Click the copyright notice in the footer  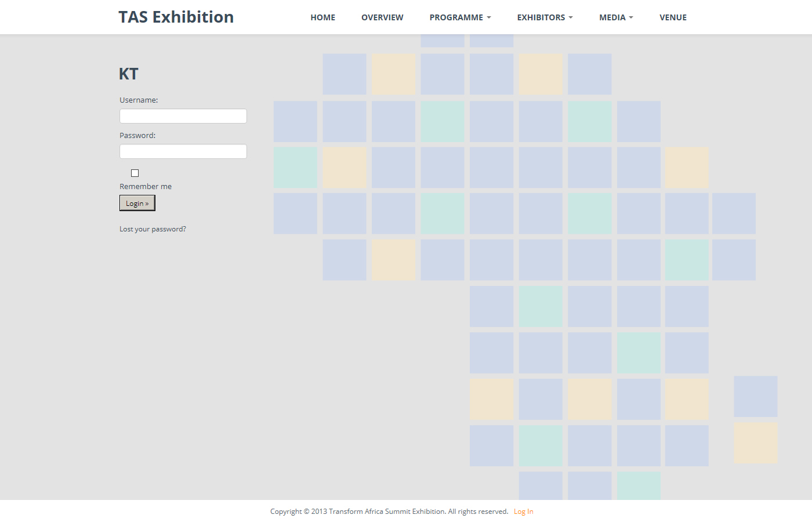(x=389, y=512)
